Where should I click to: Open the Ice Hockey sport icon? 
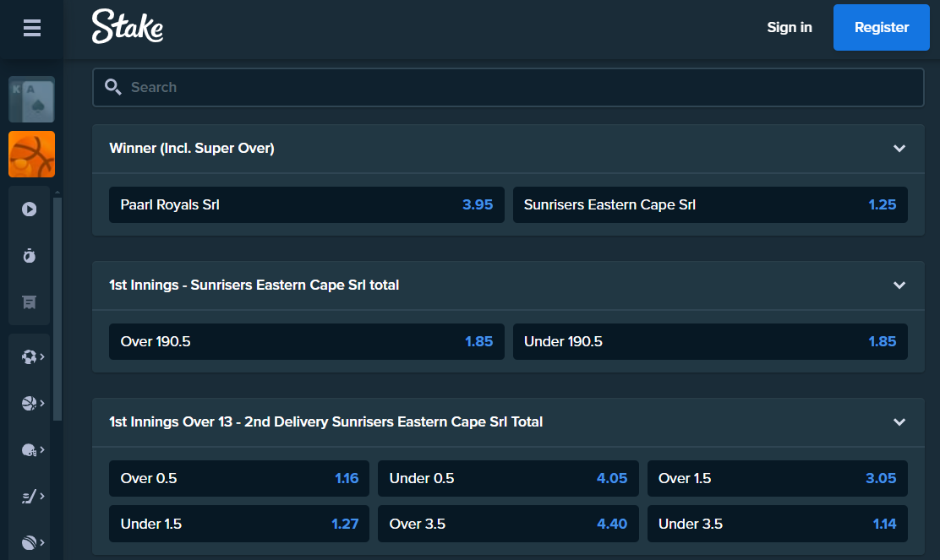point(29,496)
